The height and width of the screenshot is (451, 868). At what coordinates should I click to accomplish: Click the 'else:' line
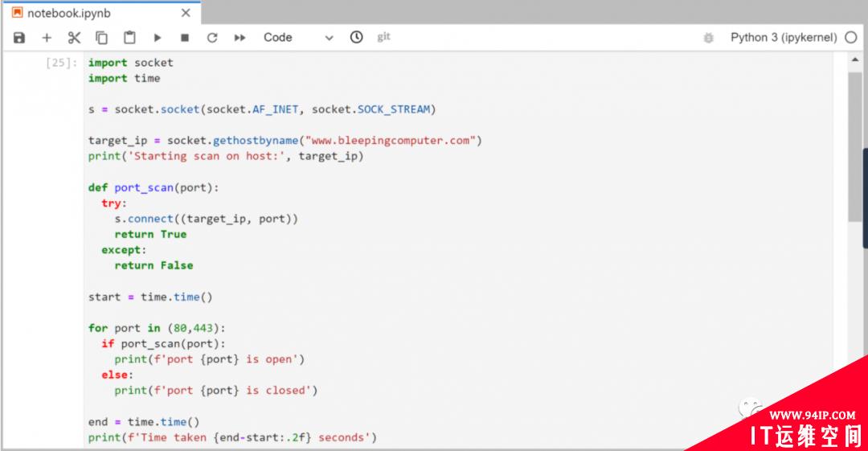pyautogui.click(x=117, y=375)
